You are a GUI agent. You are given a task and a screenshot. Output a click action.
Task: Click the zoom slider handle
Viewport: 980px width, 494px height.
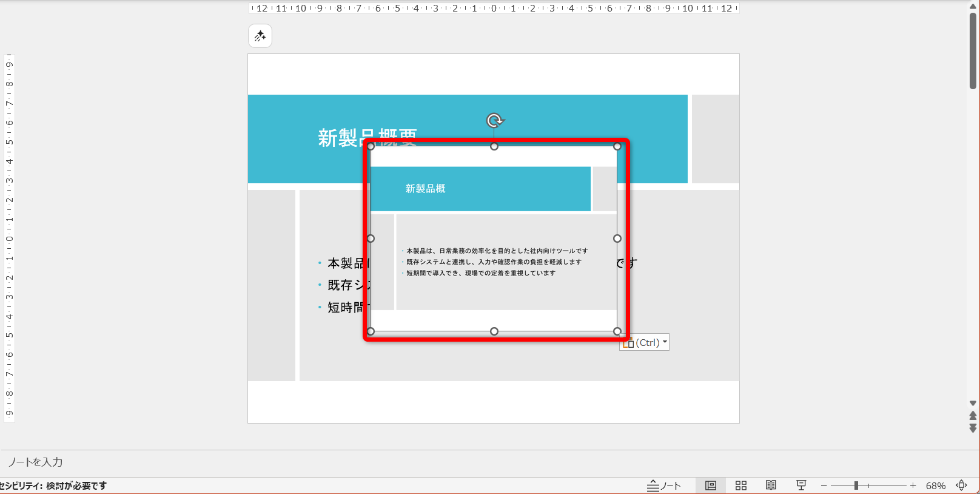(x=856, y=486)
